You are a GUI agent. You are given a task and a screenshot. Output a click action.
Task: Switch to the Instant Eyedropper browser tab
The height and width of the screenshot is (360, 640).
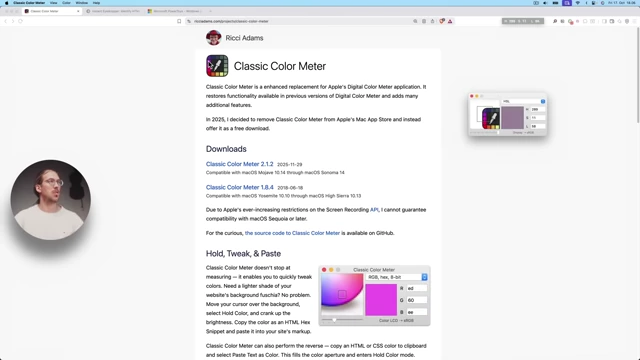point(113,11)
